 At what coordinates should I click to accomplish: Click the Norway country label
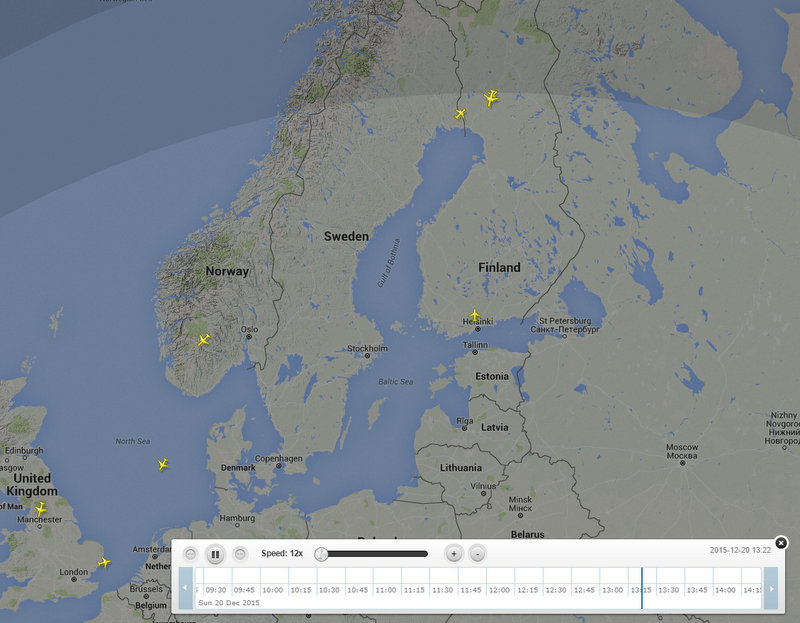click(227, 271)
